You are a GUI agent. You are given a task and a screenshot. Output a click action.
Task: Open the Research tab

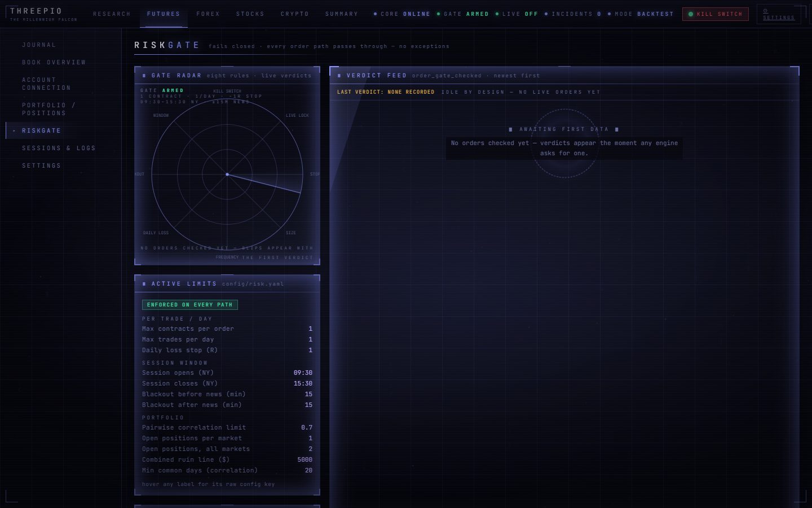[x=112, y=14]
